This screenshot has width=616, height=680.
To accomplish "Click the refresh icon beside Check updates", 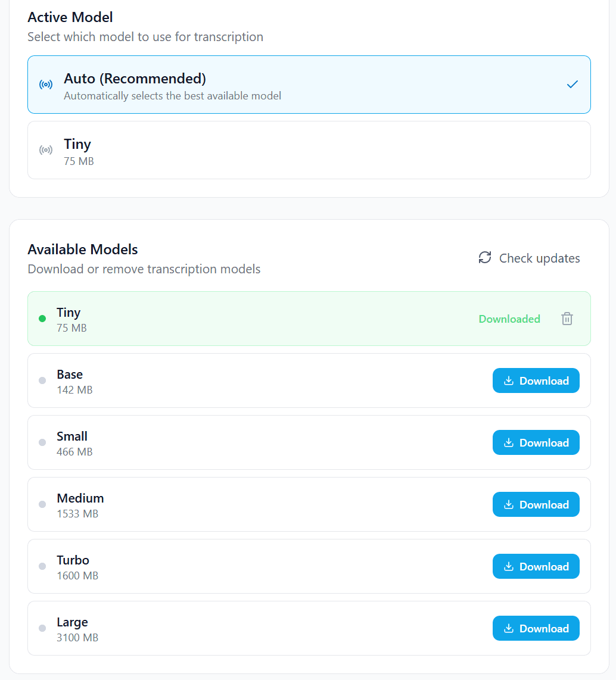I will [485, 258].
